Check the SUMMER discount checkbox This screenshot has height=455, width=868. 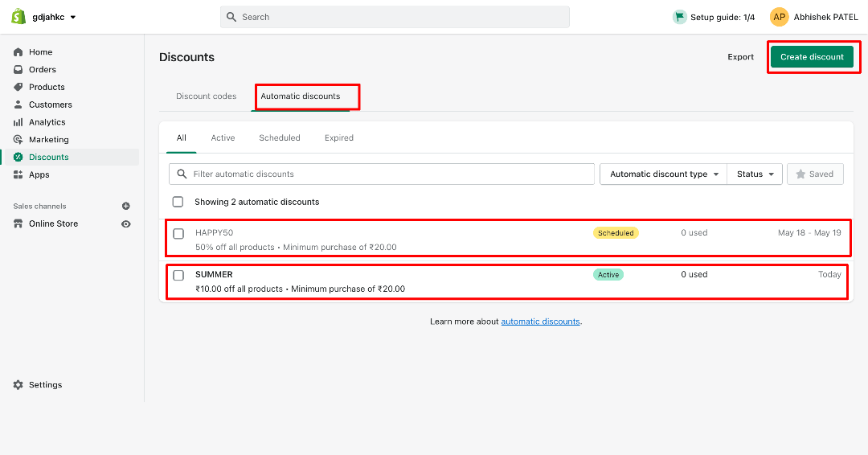[178, 275]
